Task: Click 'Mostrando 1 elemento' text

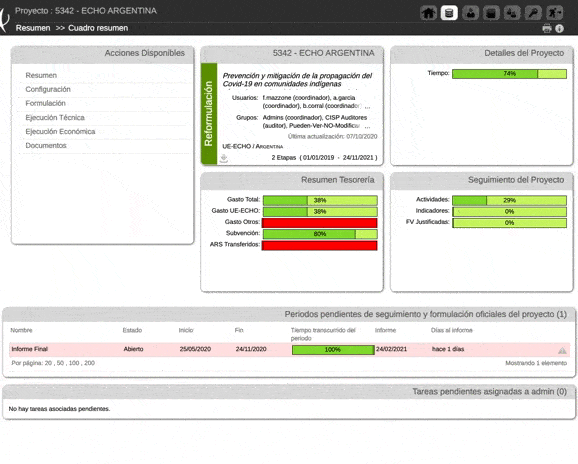Action: click(x=536, y=363)
